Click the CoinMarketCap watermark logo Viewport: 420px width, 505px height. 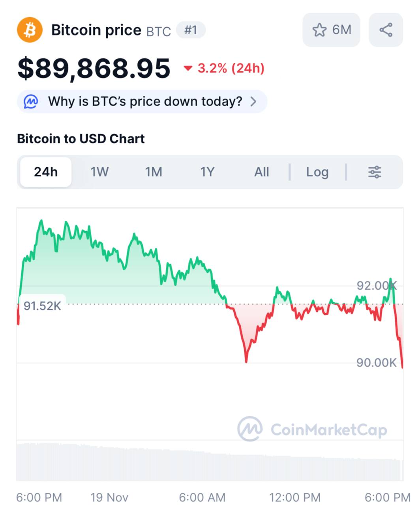point(250,428)
